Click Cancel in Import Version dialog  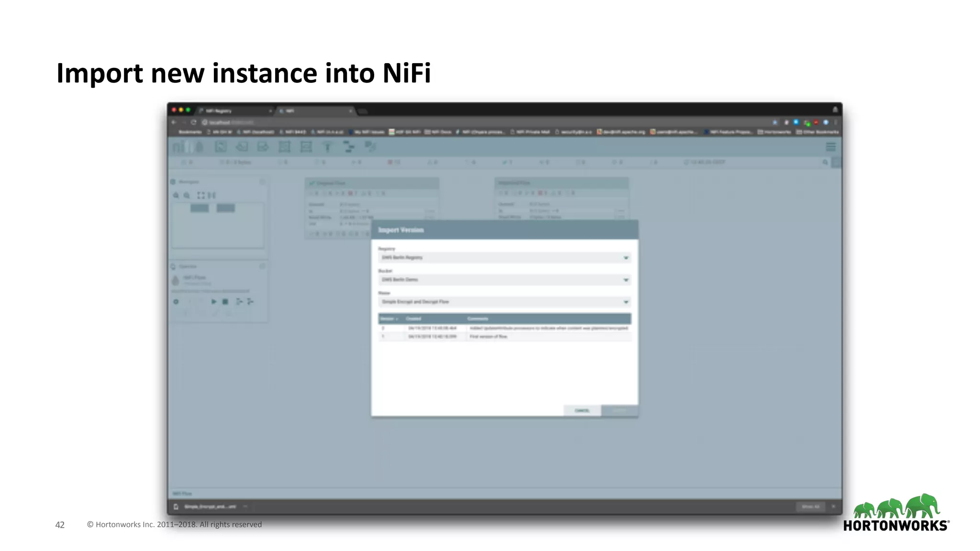[582, 410]
